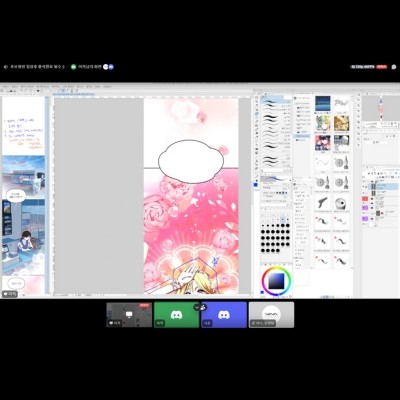The image size is (400, 400).
Task: Click the blue star doodle on canvas
Action: (x=214, y=262)
